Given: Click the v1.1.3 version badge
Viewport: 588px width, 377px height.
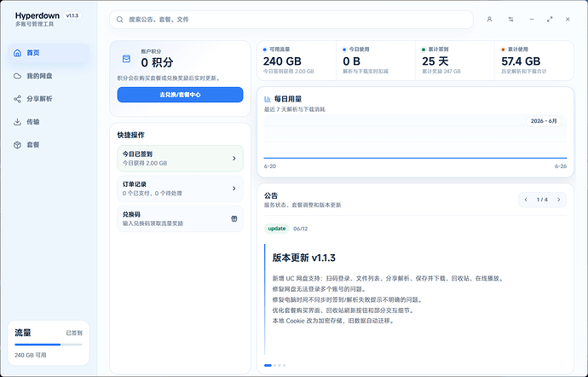Looking at the screenshot, I should click(72, 15).
